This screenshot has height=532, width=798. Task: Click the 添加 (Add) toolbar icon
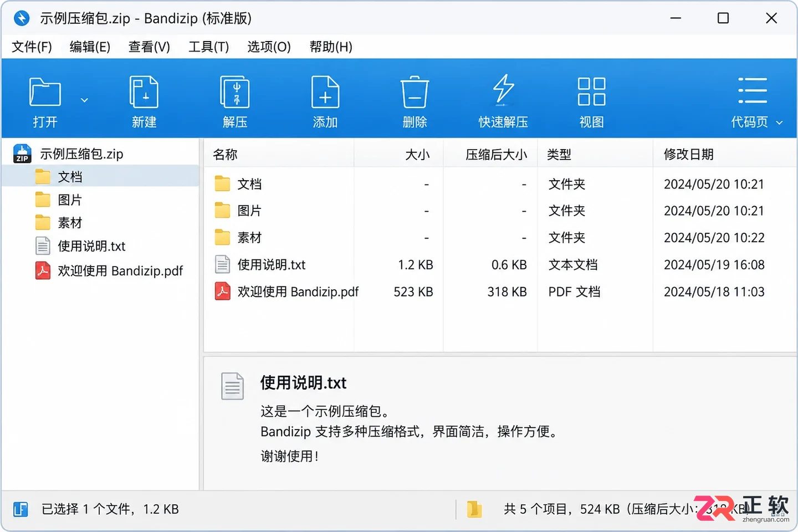325,92
